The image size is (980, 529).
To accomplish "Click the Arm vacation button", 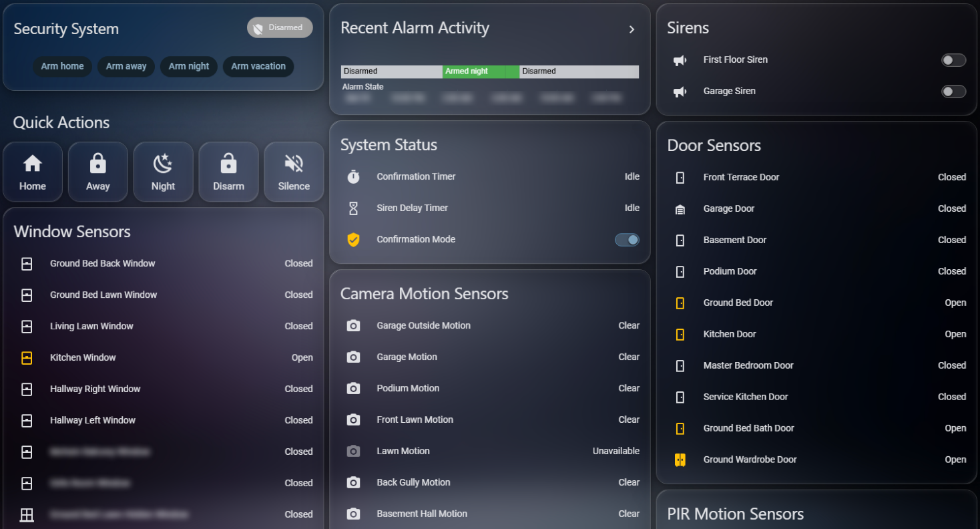I will pos(258,66).
